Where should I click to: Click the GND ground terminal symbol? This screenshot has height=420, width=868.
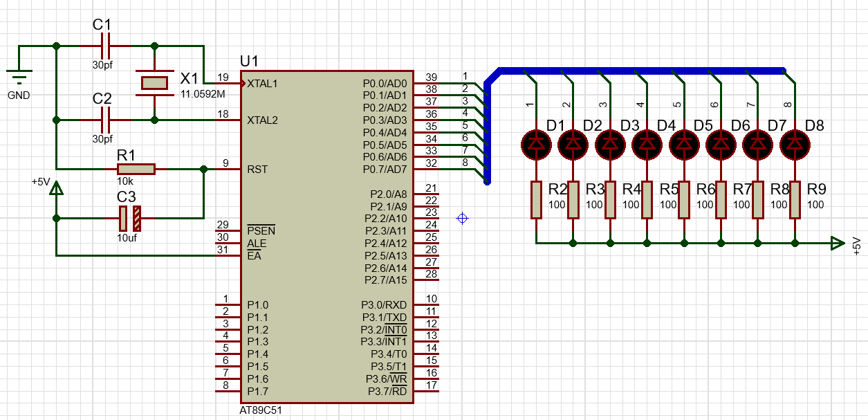pyautogui.click(x=19, y=77)
